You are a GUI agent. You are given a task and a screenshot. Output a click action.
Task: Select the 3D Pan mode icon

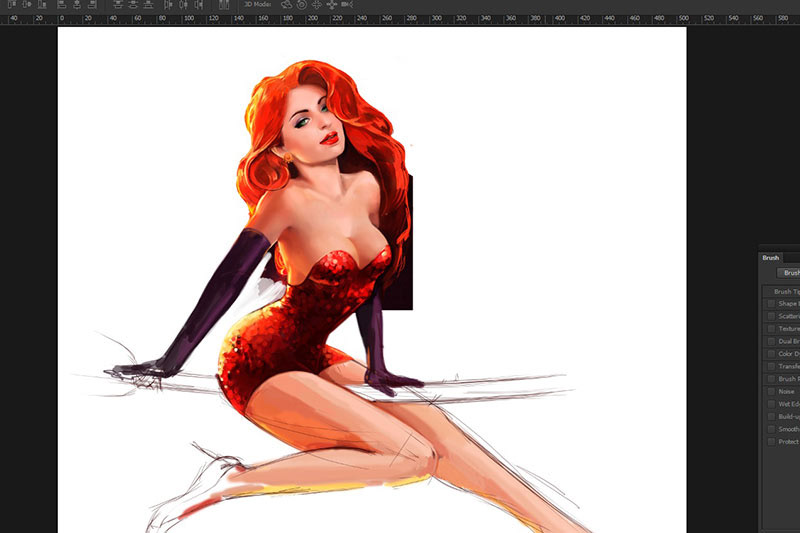(x=316, y=5)
